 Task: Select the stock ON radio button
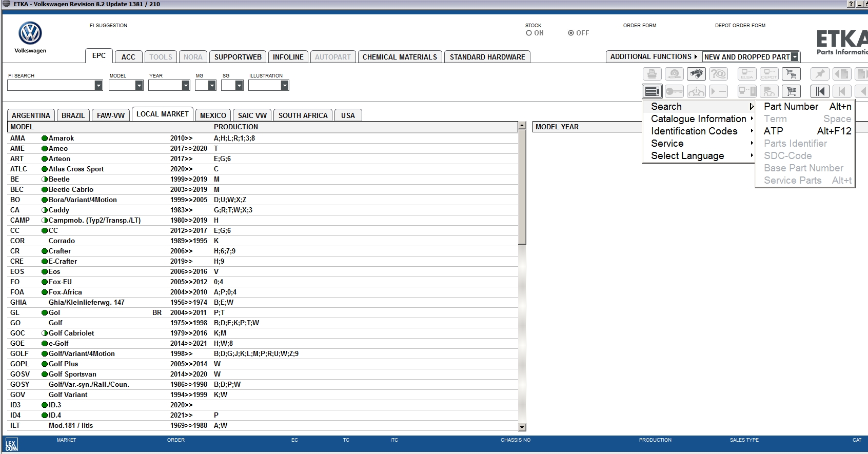point(529,33)
